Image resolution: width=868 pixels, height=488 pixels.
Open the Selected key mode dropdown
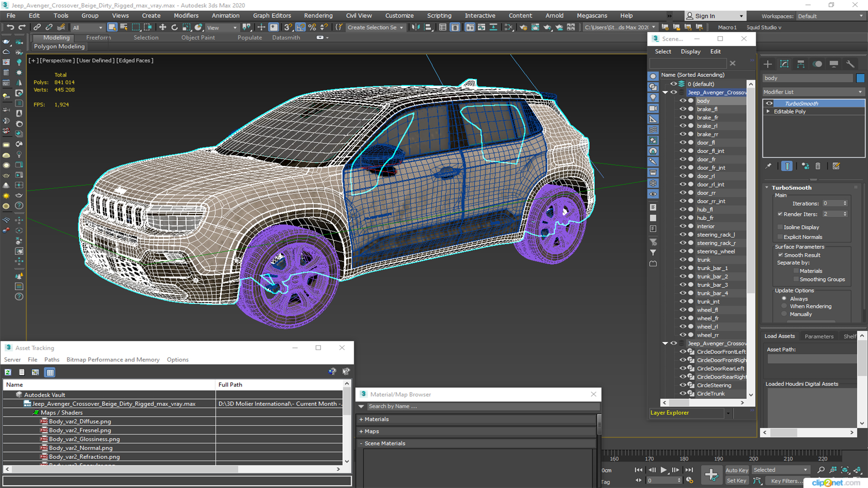(781, 470)
